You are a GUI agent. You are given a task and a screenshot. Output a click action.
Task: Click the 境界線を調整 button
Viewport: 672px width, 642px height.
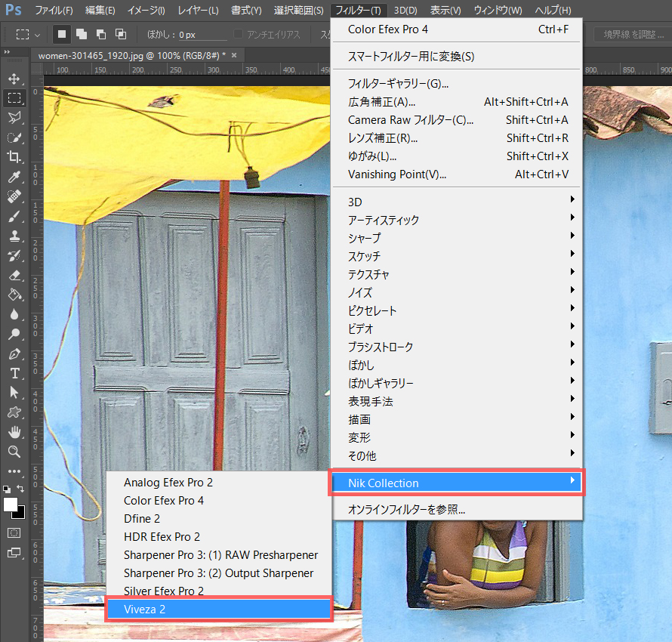[x=633, y=34]
